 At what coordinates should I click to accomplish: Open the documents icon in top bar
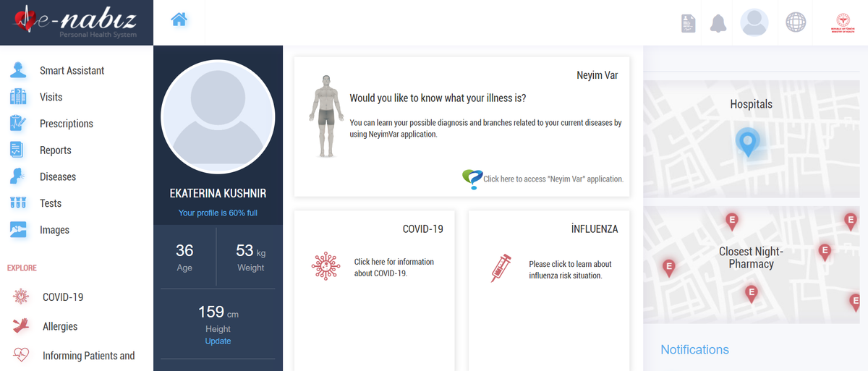[x=688, y=23]
